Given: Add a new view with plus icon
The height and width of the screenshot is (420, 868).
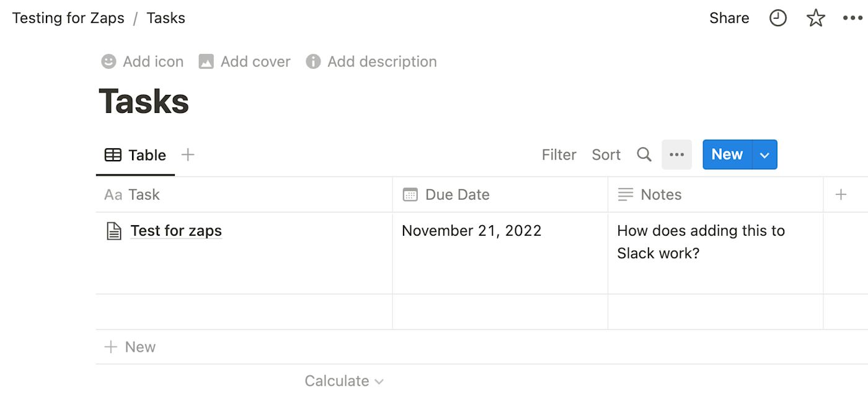Looking at the screenshot, I should (x=188, y=154).
